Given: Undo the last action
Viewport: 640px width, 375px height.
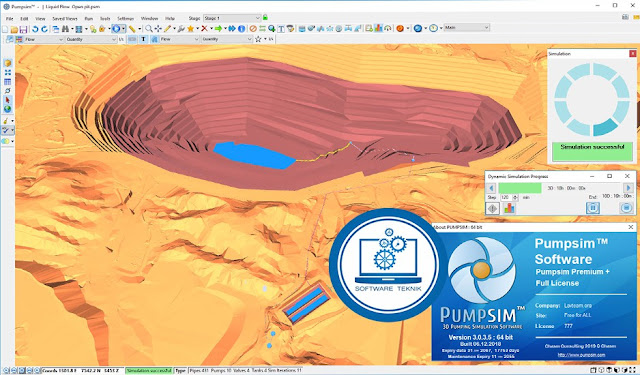Looking at the screenshot, I should pos(35,29).
